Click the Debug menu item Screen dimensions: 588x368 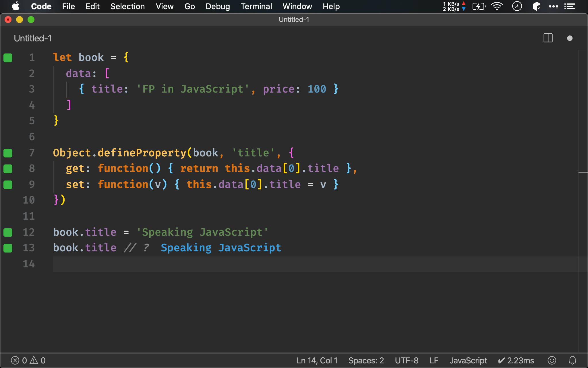[217, 6]
